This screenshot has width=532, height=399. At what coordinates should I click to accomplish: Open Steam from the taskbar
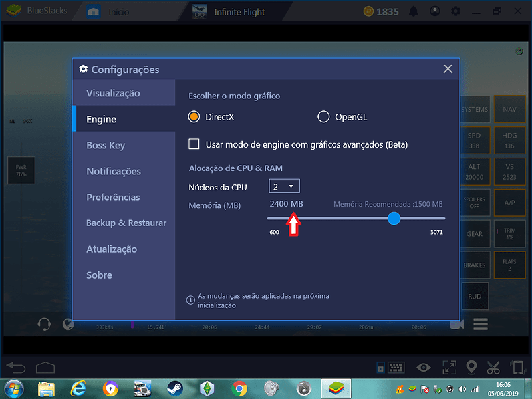175,389
